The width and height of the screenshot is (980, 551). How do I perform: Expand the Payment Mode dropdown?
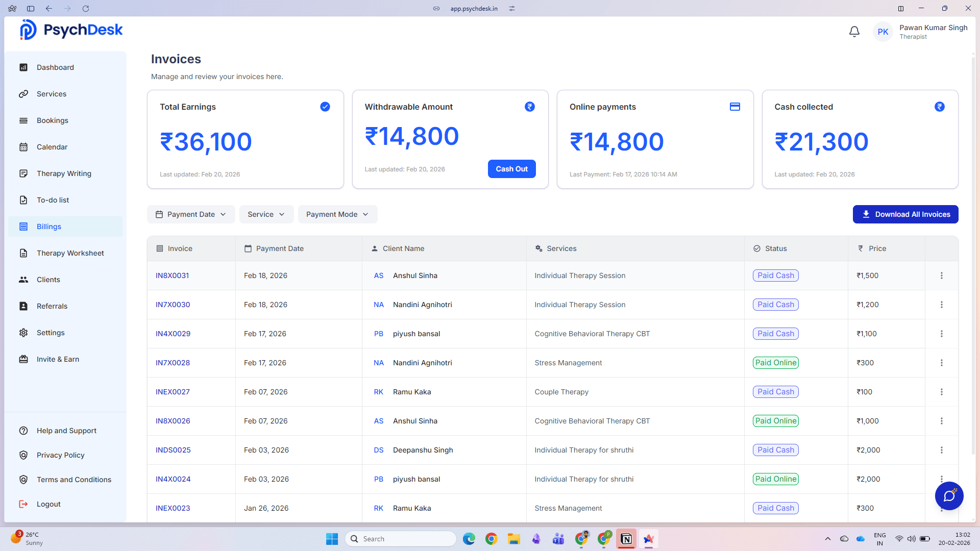[337, 214]
